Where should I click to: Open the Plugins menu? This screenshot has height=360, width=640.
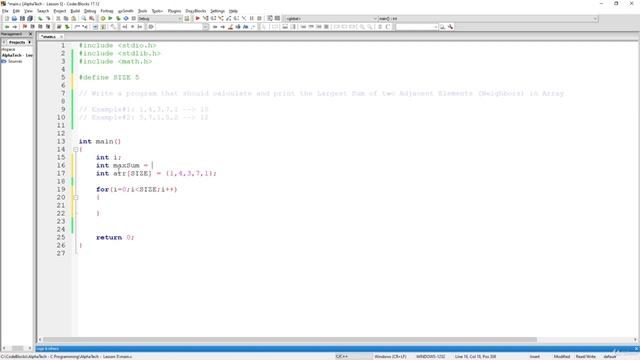(x=174, y=11)
